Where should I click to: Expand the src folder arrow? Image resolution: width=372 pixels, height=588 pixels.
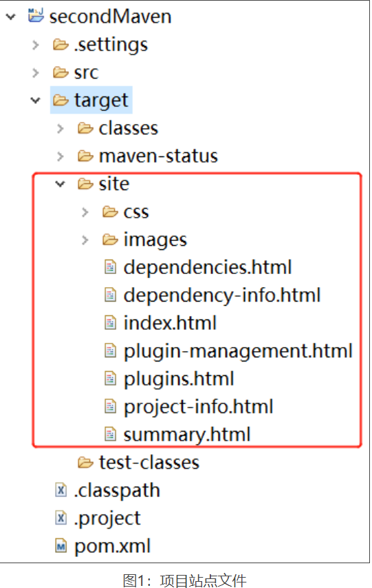pyautogui.click(x=36, y=72)
